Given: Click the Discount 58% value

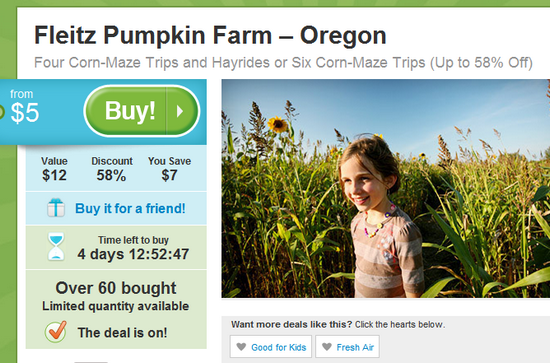Looking at the screenshot, I should (112, 169).
